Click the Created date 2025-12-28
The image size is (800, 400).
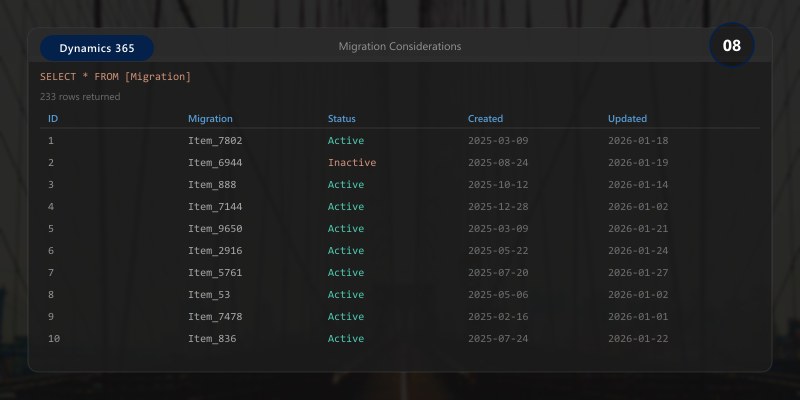click(x=498, y=206)
